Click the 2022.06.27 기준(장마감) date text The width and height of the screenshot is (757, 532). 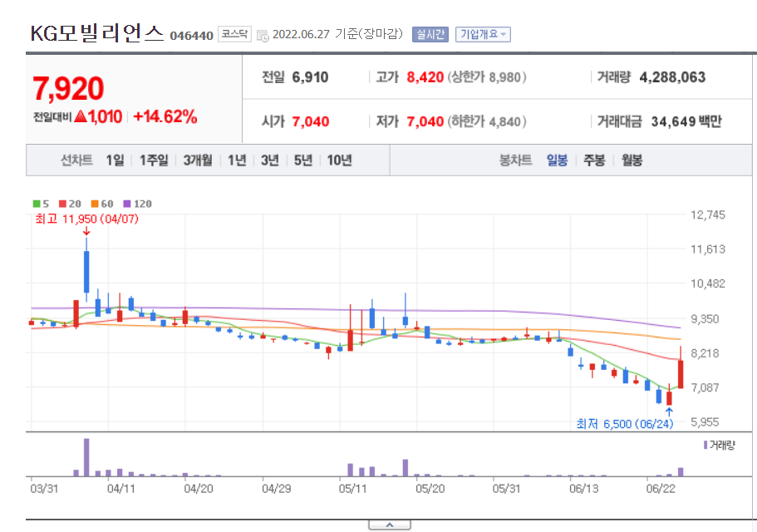(337, 34)
